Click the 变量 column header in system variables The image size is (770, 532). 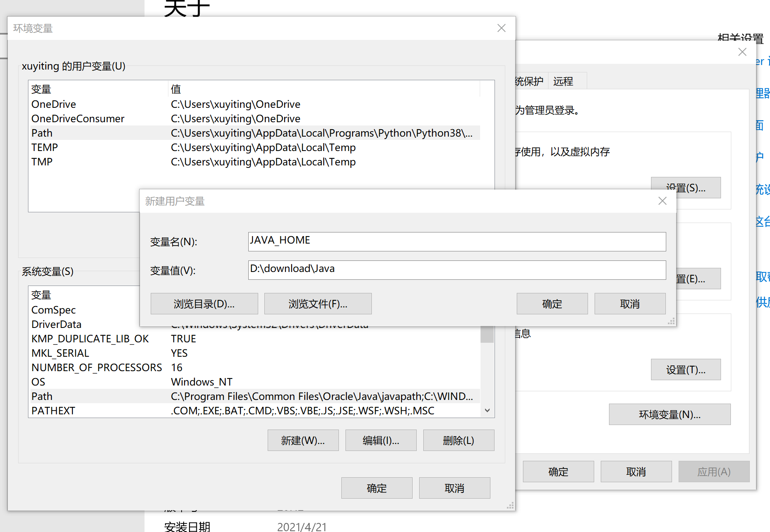(x=84, y=295)
